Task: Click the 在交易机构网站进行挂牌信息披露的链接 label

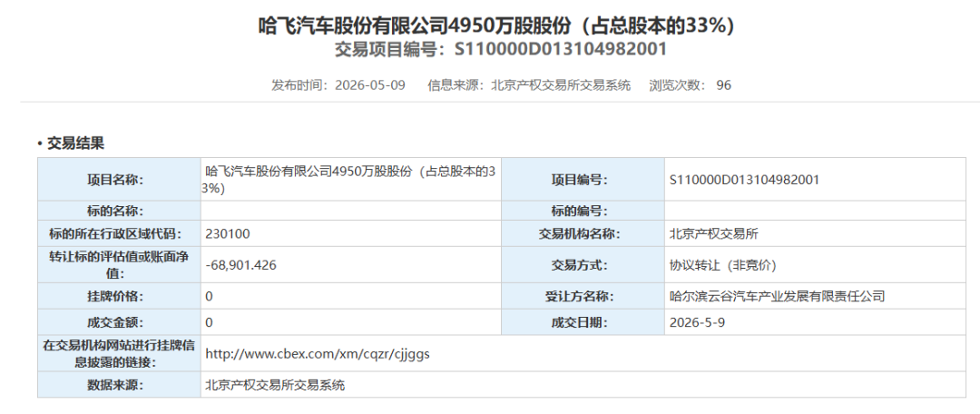Action: click(x=119, y=354)
